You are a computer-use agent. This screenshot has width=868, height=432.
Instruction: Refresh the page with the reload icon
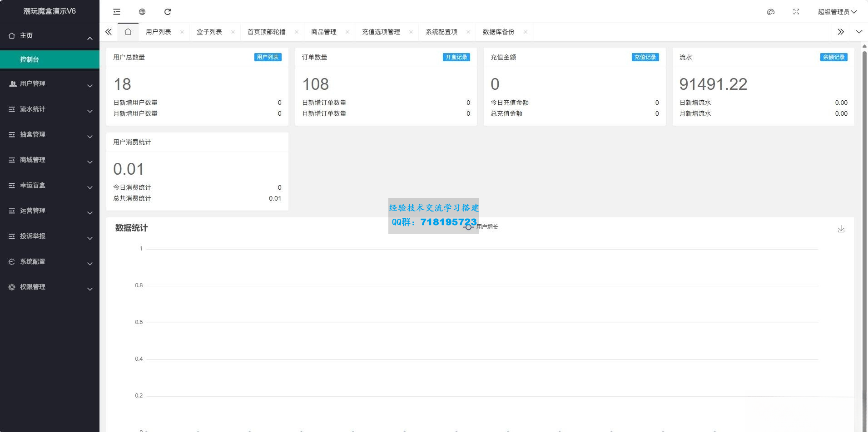tap(168, 12)
